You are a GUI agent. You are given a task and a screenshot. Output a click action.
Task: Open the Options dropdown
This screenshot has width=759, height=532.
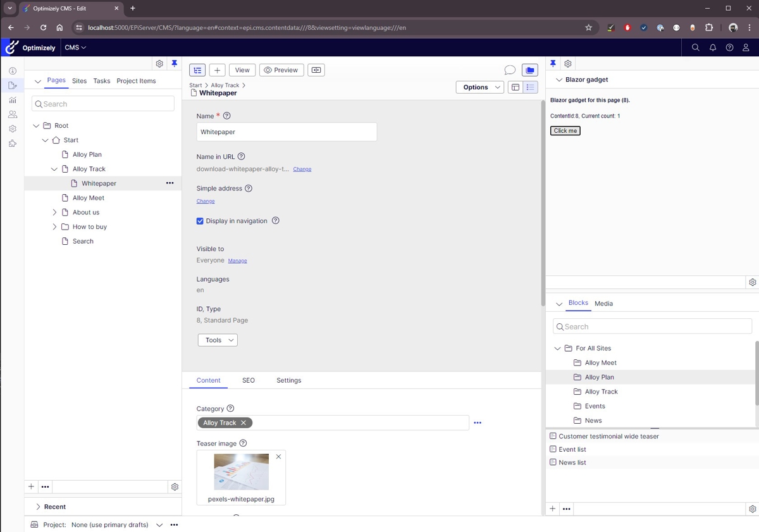[479, 87]
